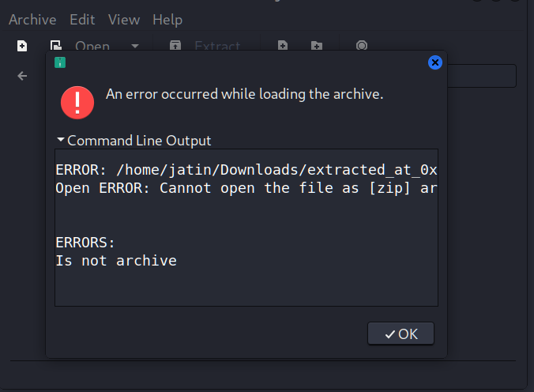
Task: Click the 'An error occurred' message text
Action: point(245,94)
